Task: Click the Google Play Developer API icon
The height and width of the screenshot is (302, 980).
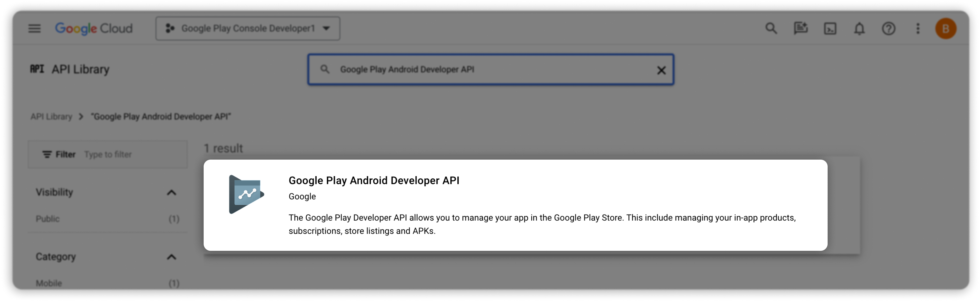Action: 246,195
